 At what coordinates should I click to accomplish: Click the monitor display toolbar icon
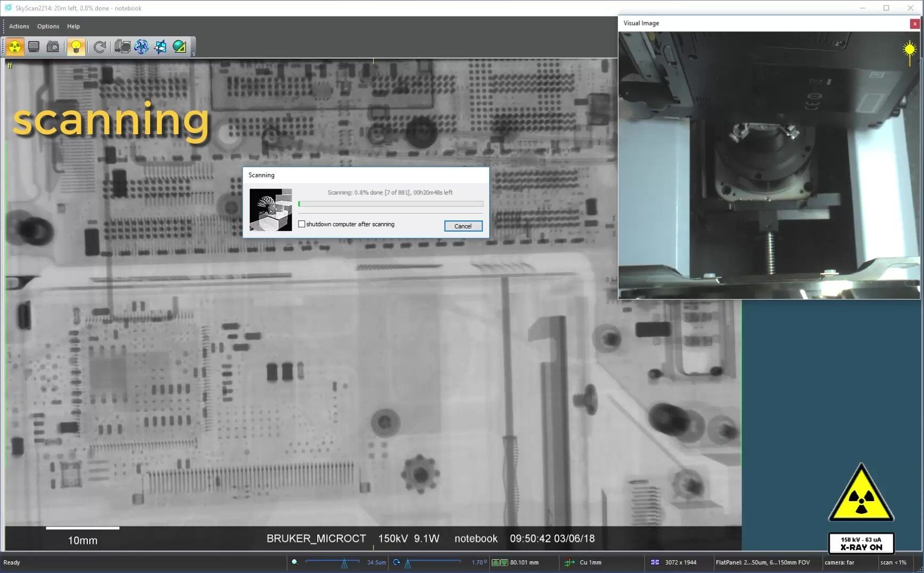coord(34,47)
